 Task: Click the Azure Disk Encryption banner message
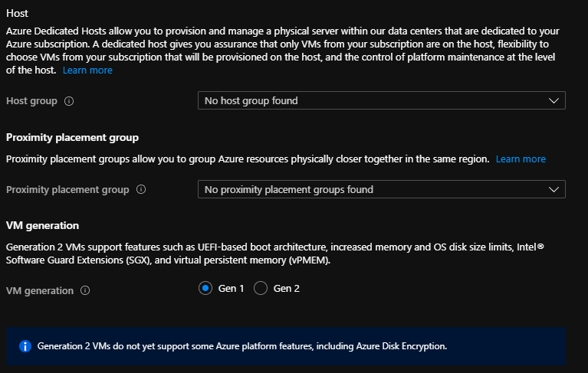[241, 346]
